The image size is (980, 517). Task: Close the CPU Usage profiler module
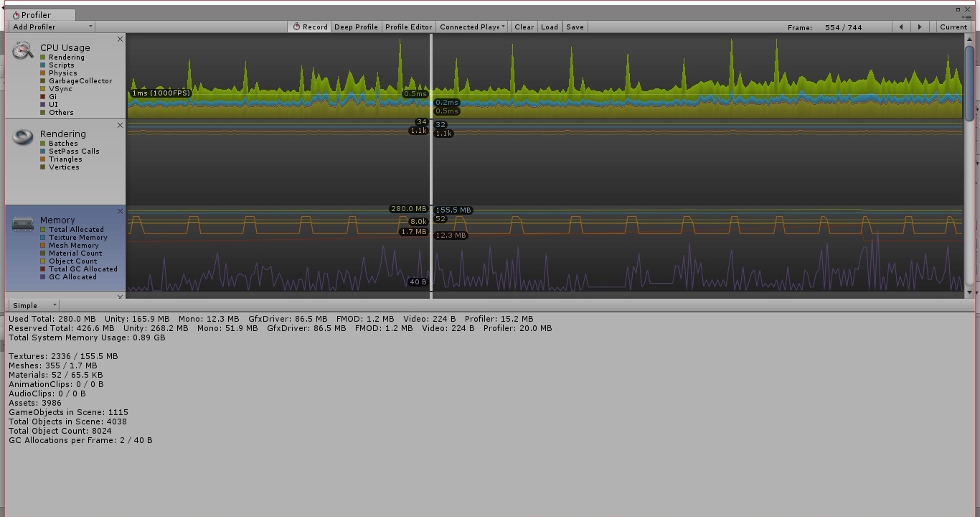coord(120,39)
